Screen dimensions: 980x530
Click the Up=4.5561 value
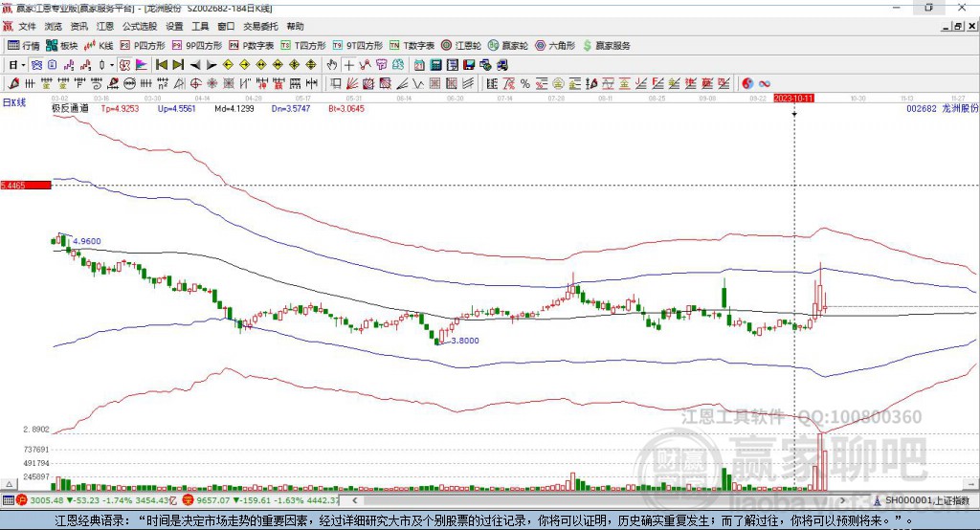(x=177, y=108)
